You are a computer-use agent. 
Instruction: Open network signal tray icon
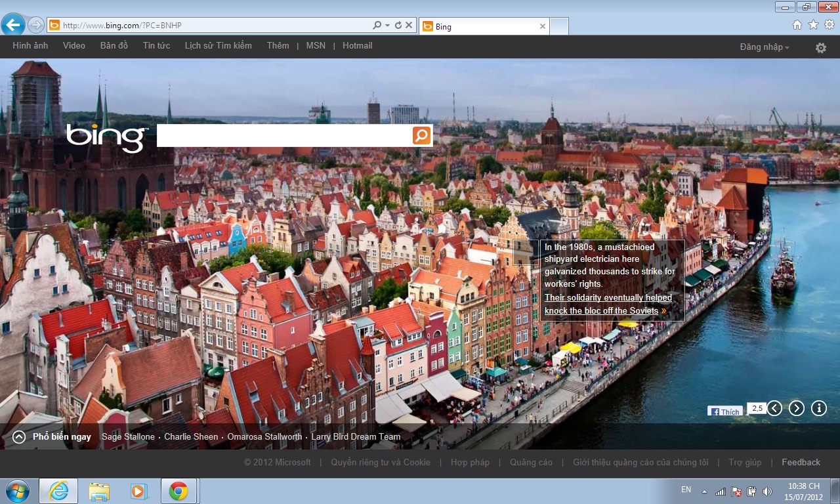[720, 492]
